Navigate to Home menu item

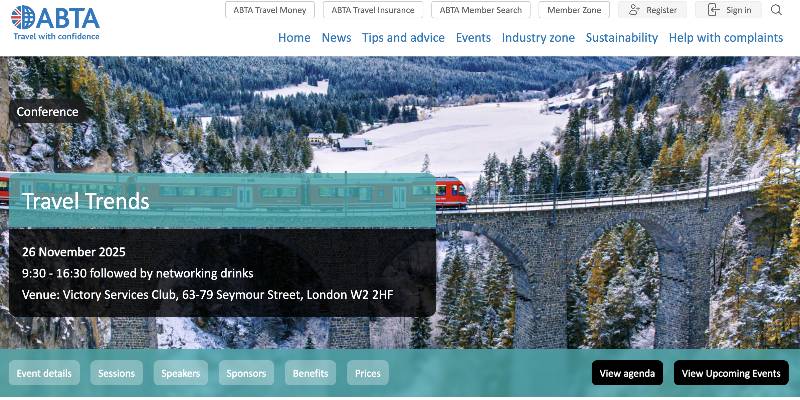(x=294, y=38)
